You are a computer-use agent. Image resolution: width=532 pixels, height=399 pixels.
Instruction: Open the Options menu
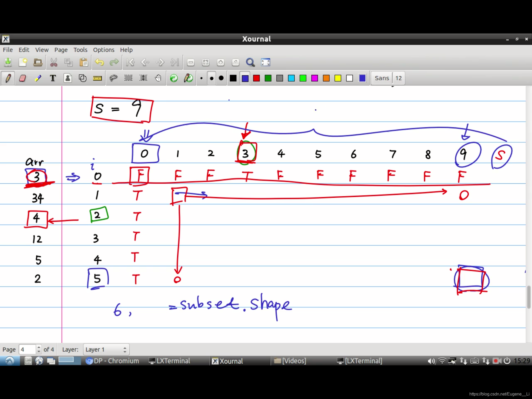[x=104, y=50]
